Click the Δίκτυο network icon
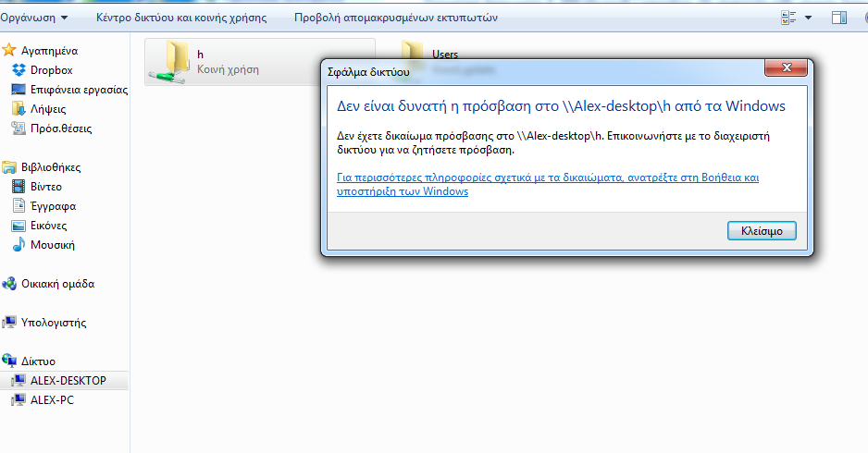The image size is (868, 453). click(x=9, y=361)
